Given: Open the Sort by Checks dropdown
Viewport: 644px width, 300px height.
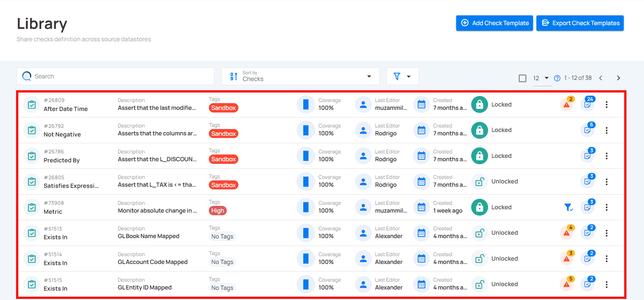Looking at the screenshot, I should [x=300, y=76].
